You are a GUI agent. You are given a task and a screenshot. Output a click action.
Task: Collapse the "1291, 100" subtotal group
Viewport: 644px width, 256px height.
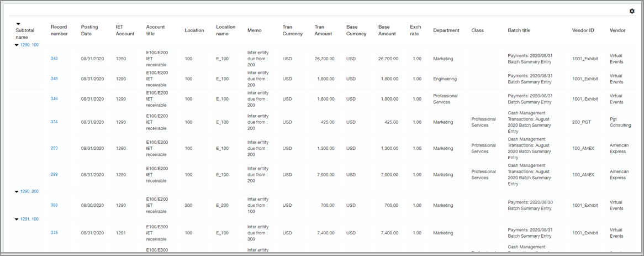[17, 219]
